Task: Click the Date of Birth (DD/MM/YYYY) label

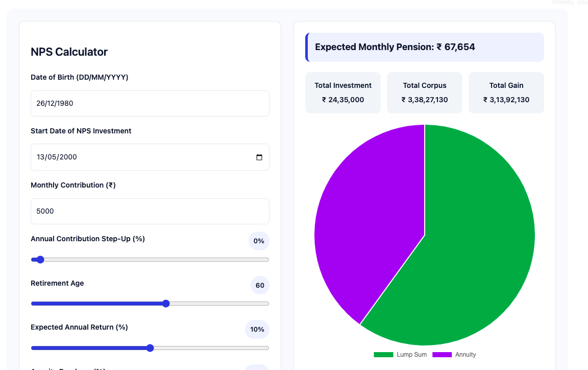Action: [80, 77]
